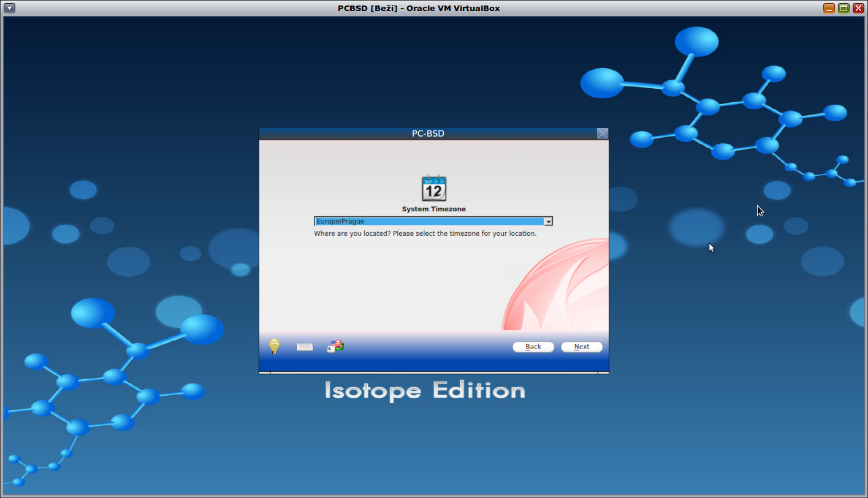868x498 pixels.
Task: Minimize the Oracle VM VirtualBox window
Action: tap(829, 8)
